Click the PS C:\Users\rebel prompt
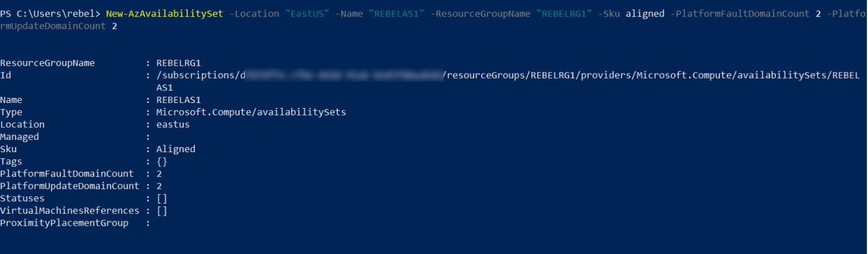868x254 pixels. click(50, 14)
